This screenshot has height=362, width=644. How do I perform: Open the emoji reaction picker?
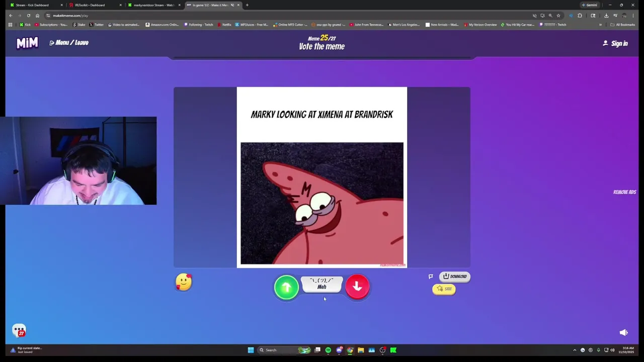184,282
